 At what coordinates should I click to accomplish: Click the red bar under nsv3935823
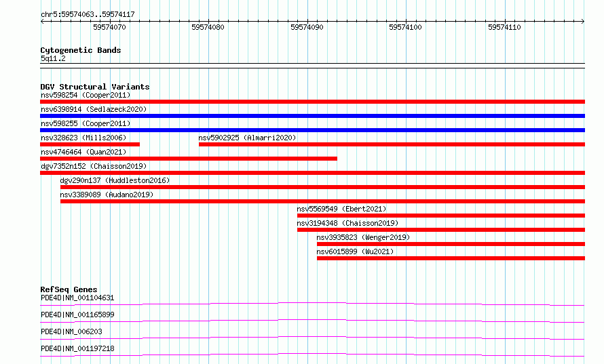click(451, 244)
